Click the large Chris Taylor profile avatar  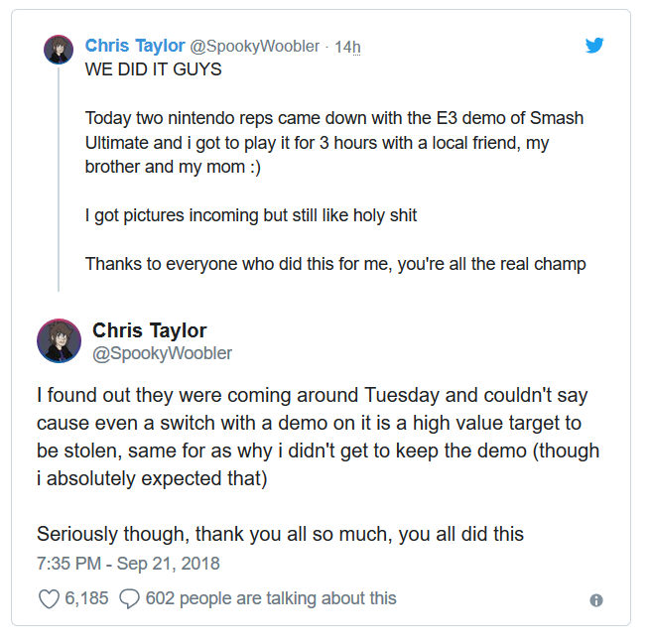pyautogui.click(x=59, y=340)
